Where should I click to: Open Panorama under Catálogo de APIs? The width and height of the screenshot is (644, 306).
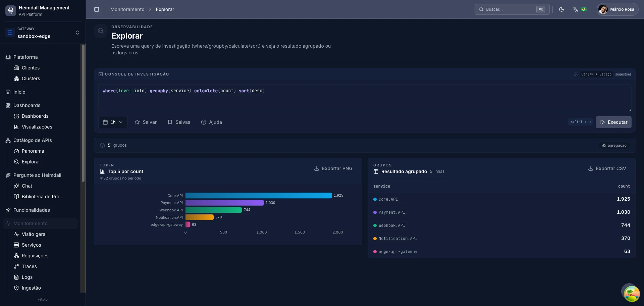point(33,151)
